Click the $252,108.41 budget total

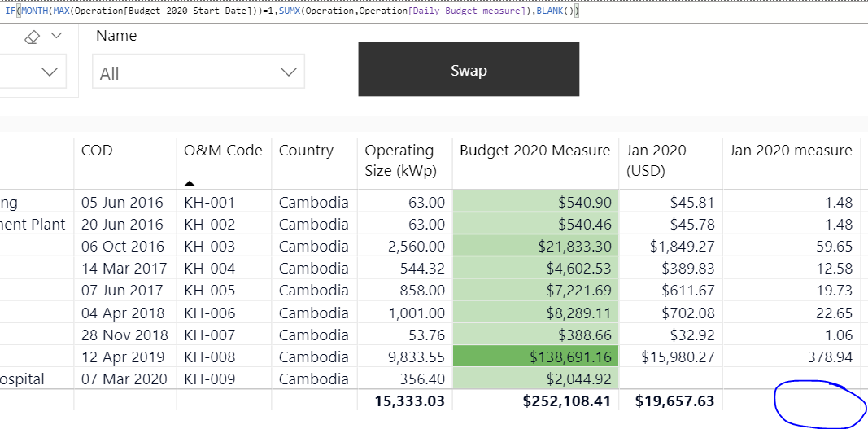tap(567, 401)
